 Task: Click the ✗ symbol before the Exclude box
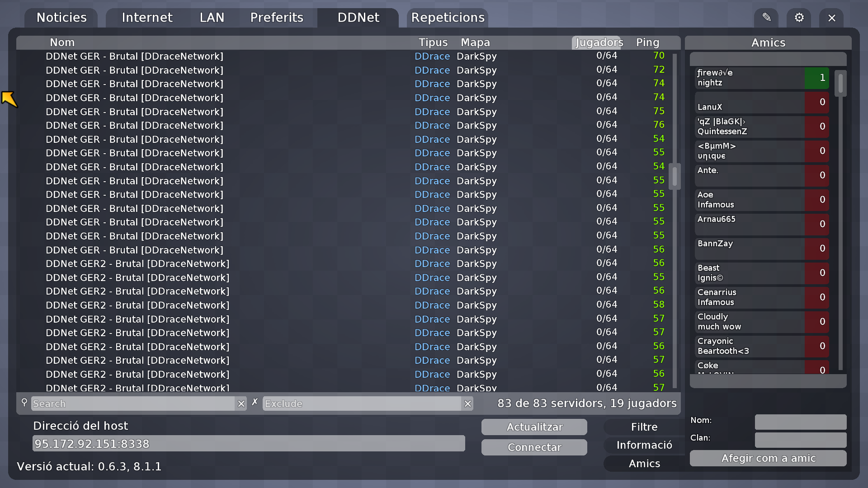[x=255, y=401]
